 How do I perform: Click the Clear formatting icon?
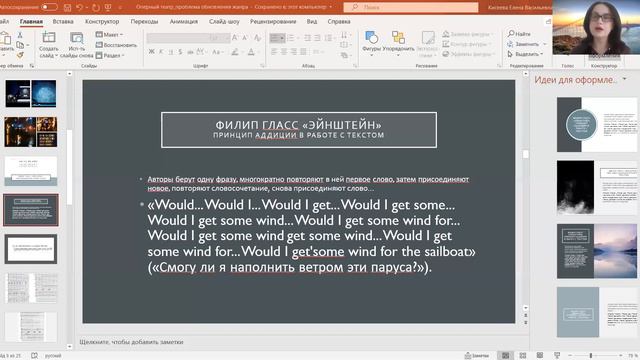(x=257, y=38)
